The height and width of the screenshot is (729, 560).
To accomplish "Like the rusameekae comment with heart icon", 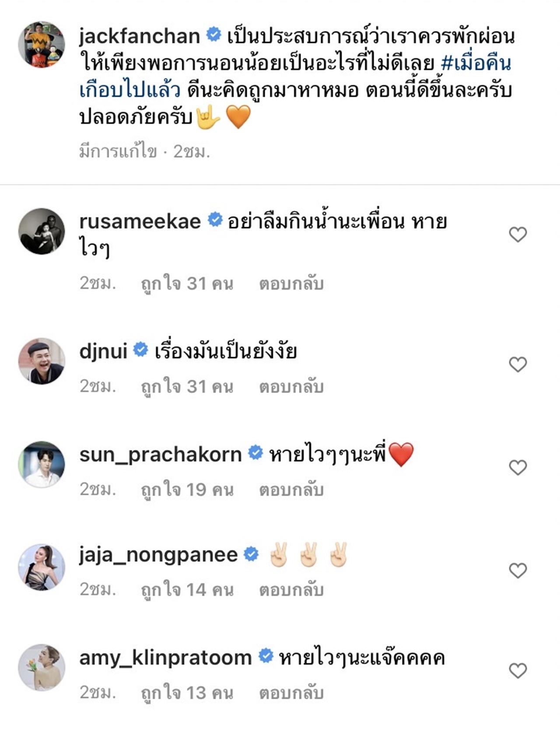I will (518, 235).
